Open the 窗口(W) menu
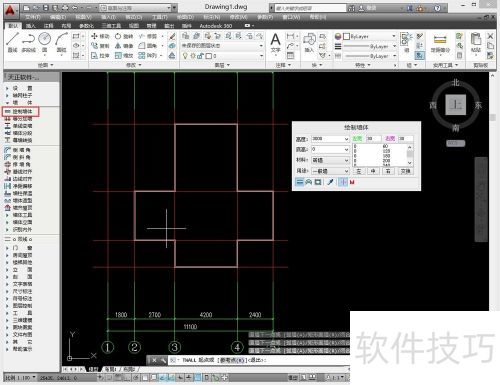Screen dimensions: 500x385 [291, 17]
